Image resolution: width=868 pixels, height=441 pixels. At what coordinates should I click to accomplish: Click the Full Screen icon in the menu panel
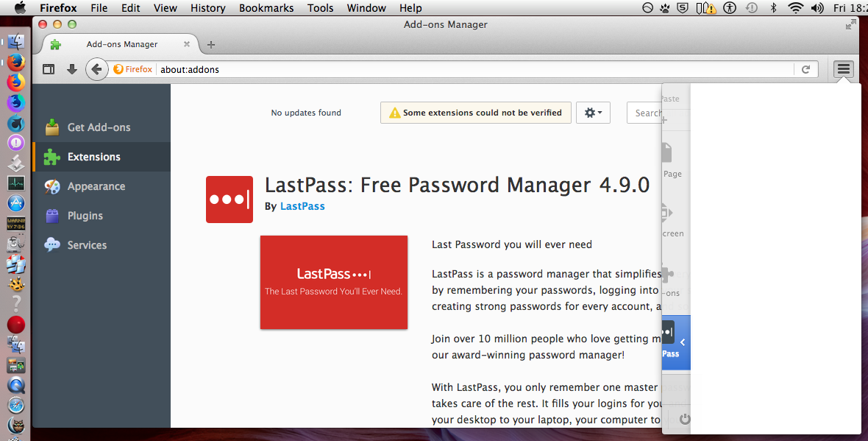667,212
